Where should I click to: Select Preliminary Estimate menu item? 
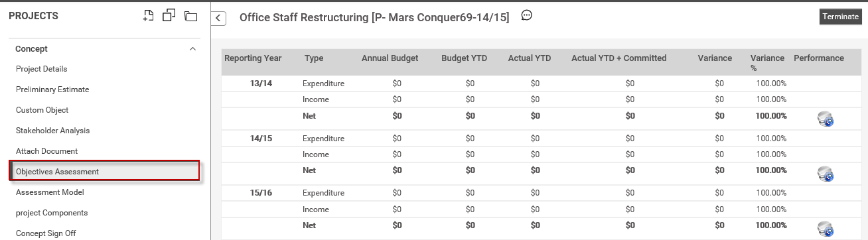click(52, 90)
